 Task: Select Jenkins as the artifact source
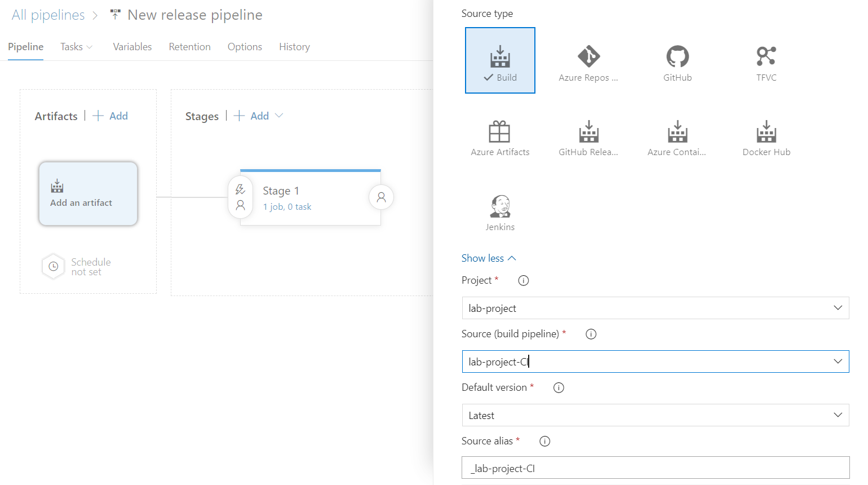click(500, 212)
